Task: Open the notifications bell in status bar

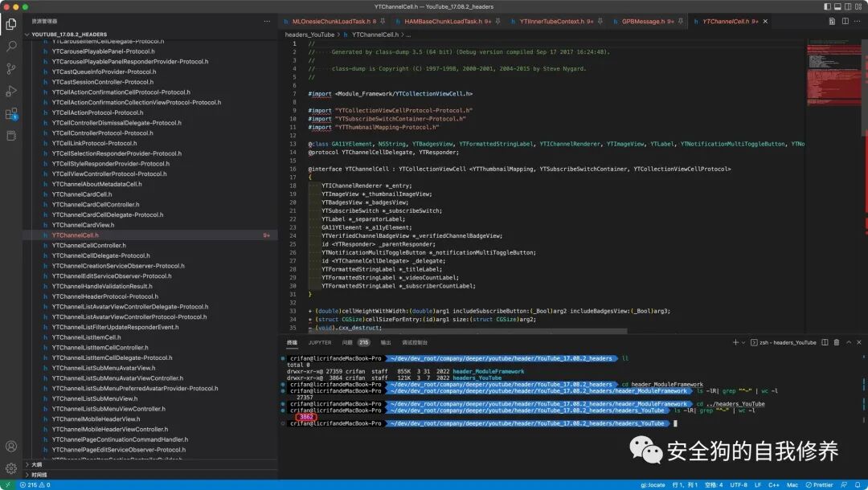Action: tap(858, 485)
